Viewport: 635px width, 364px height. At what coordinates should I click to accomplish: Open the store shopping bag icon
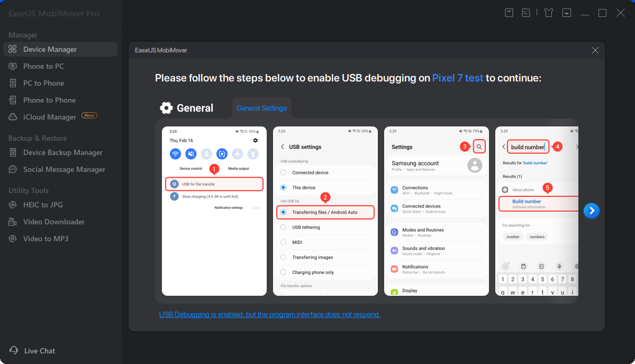(x=509, y=13)
